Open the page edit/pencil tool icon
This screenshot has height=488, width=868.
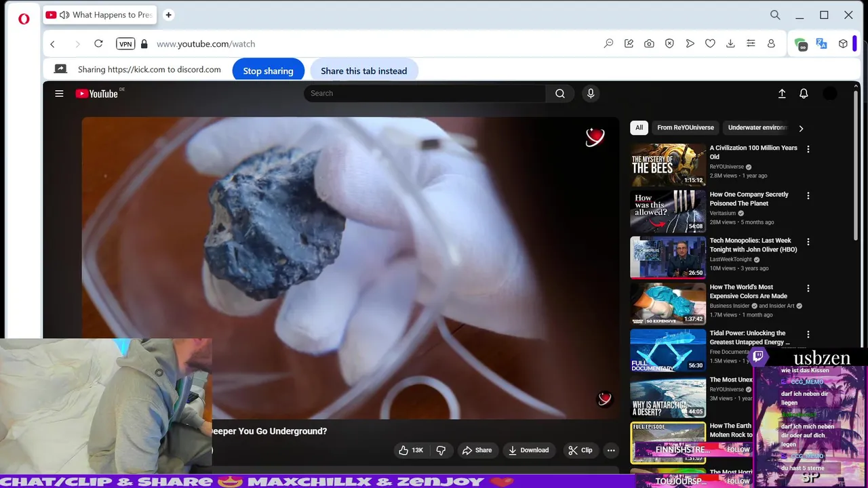pyautogui.click(x=629, y=43)
